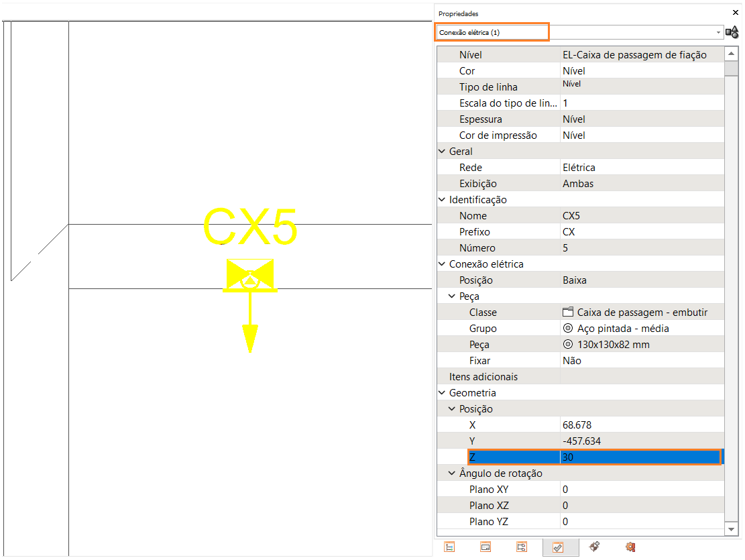The image size is (745, 560).
Task: Open the tree structure panel tab icon
Action: 449,547
